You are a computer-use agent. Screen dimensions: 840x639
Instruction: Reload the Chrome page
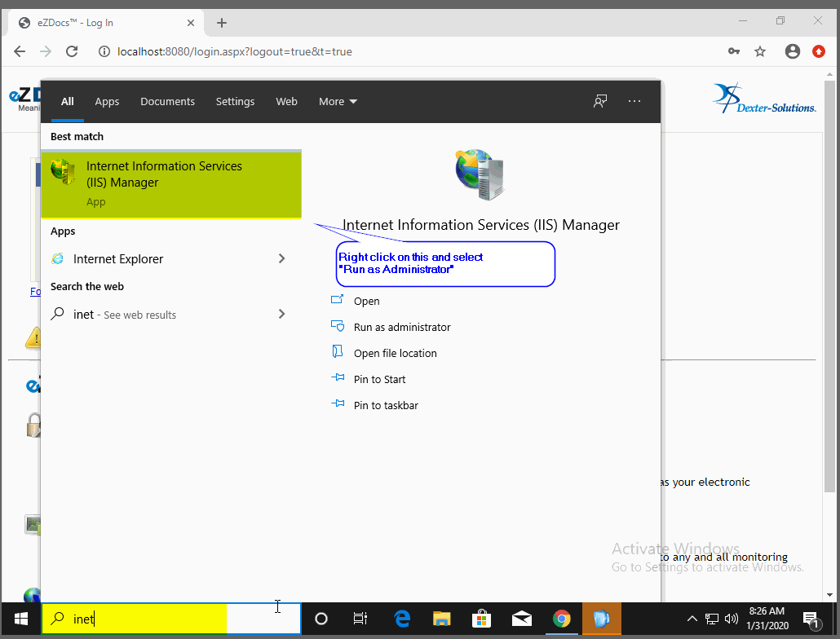72,51
